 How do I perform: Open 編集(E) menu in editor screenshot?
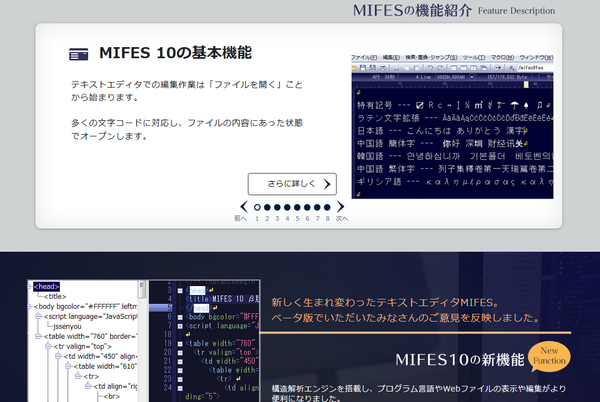coord(391,57)
